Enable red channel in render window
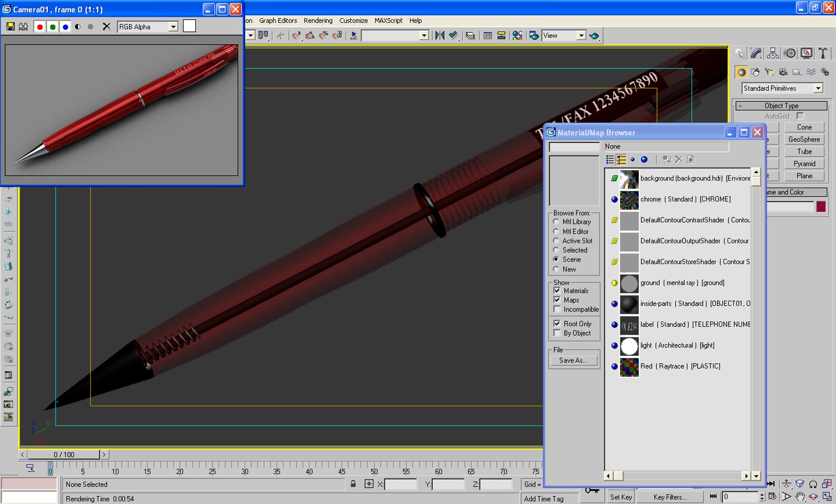The image size is (836, 504). tap(40, 27)
